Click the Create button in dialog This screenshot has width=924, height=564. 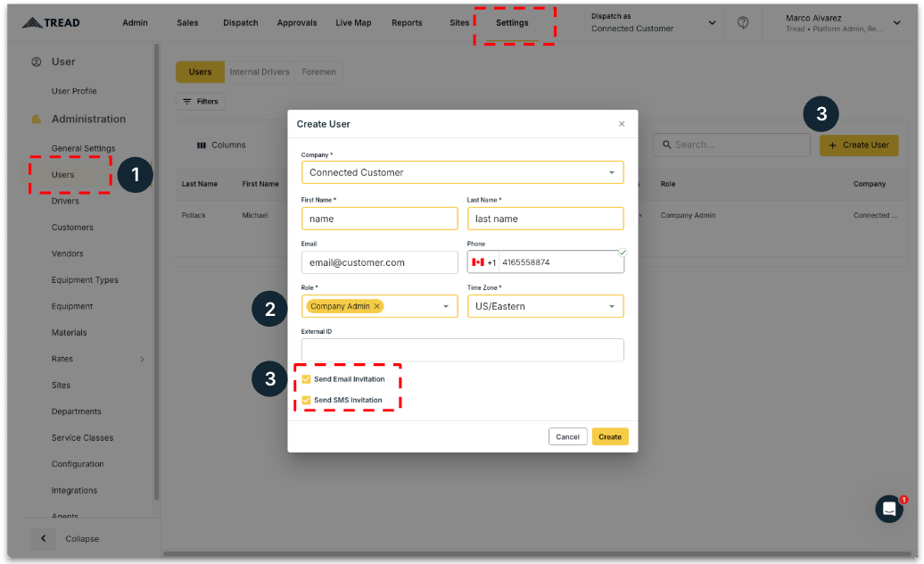click(x=610, y=436)
